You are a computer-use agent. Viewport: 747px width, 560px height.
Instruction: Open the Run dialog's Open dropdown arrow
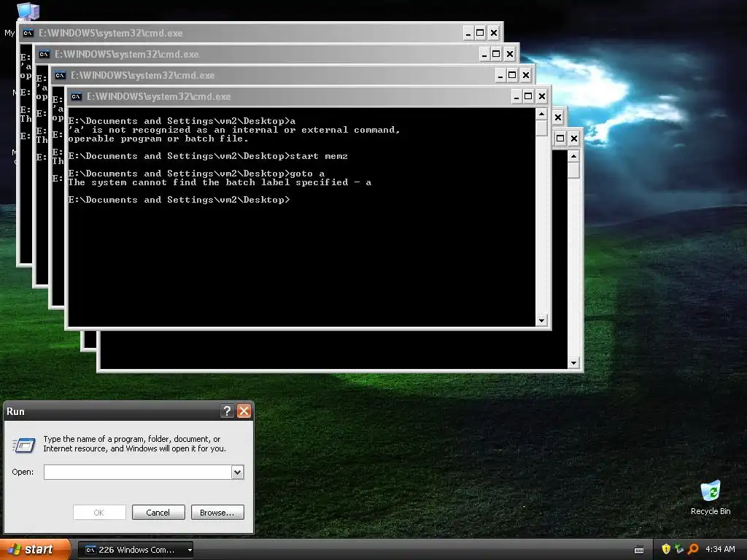pos(237,472)
